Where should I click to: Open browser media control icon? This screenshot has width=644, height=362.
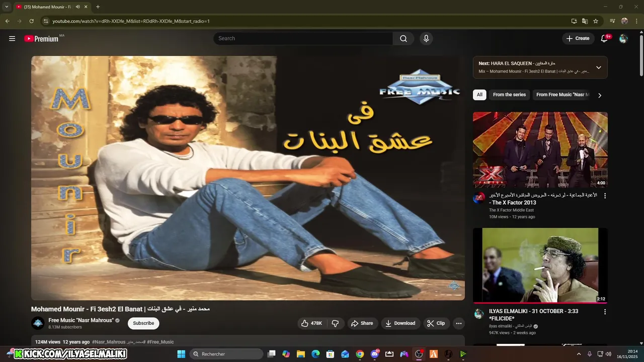[x=612, y=21]
